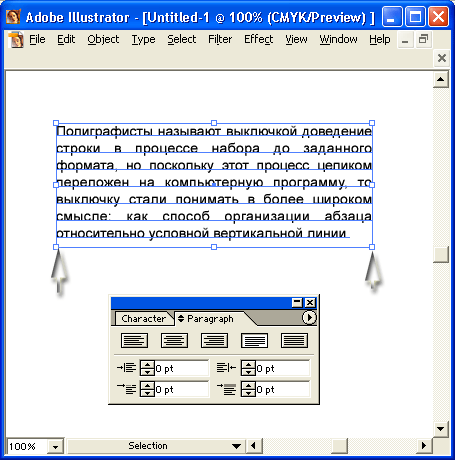
Task: Switch to the Character tab
Action: pyautogui.click(x=143, y=319)
